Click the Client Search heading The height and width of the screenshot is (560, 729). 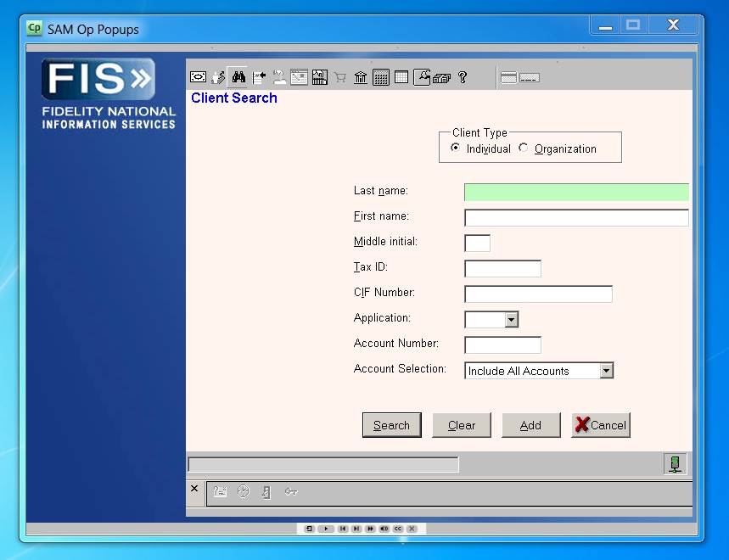(234, 98)
